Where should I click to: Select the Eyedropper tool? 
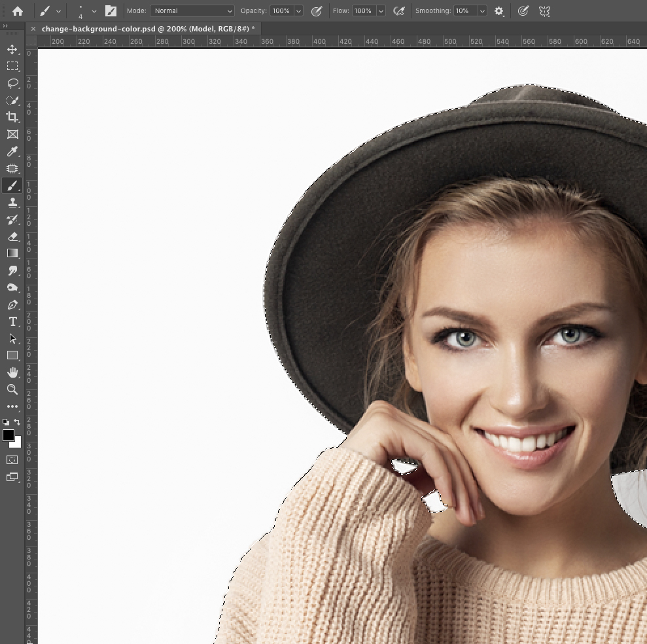point(12,151)
